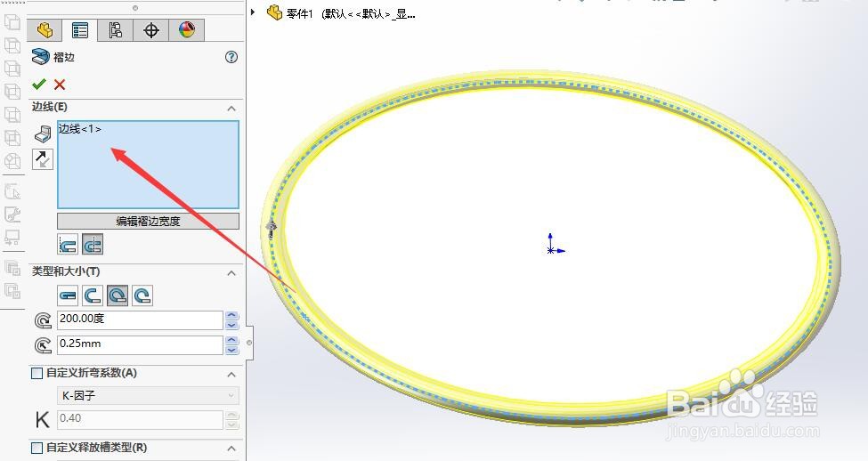Image resolution: width=868 pixels, height=461 pixels.
Task: Select the closed hem type
Action: [x=68, y=295]
